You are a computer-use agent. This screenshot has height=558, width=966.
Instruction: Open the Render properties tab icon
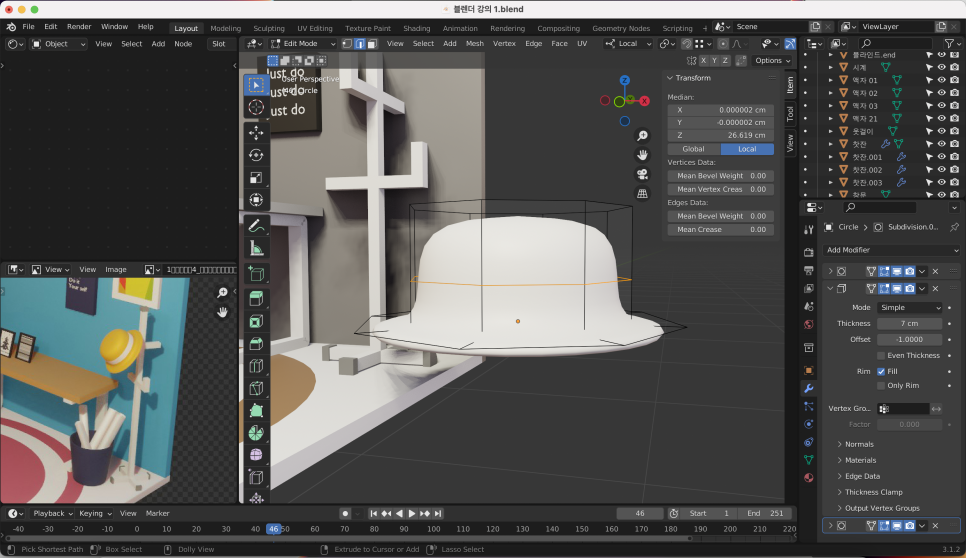tap(809, 253)
